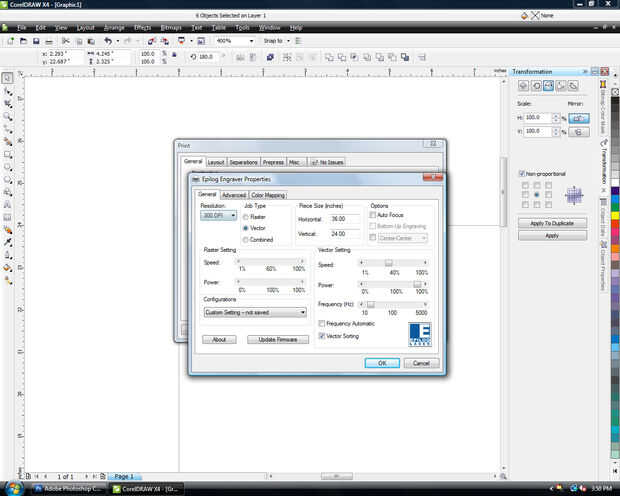Click the Skew icon in Transformation docker
620x496 pixels.
(573, 85)
